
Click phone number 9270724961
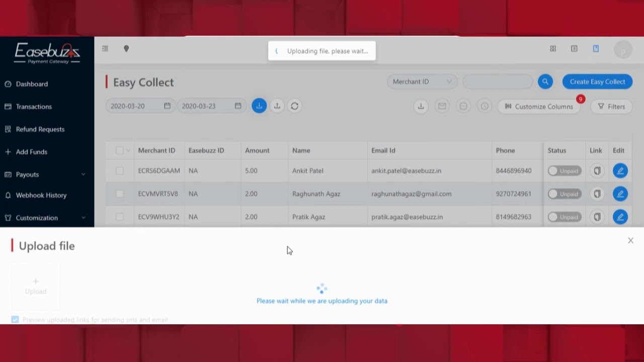514,194
